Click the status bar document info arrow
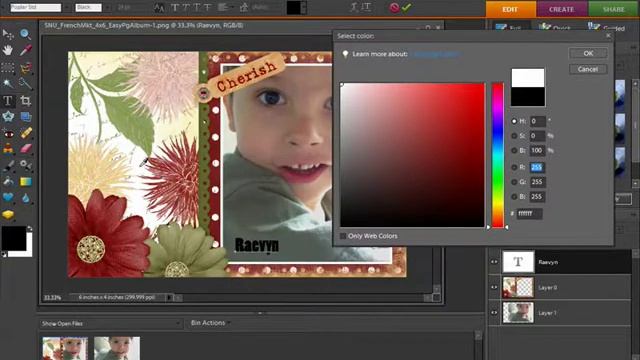640x360 pixels. pyautogui.click(x=169, y=298)
